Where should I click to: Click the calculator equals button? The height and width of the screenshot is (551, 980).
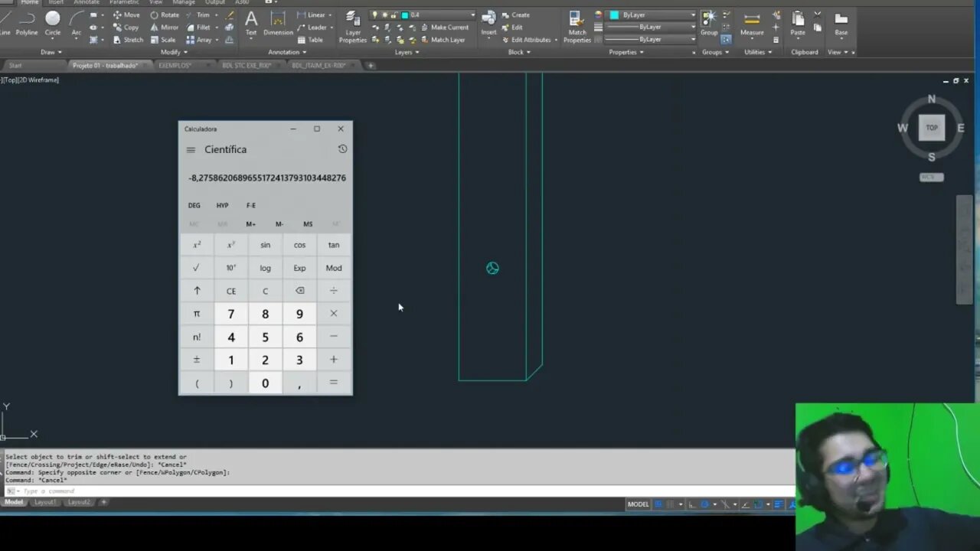(x=333, y=383)
